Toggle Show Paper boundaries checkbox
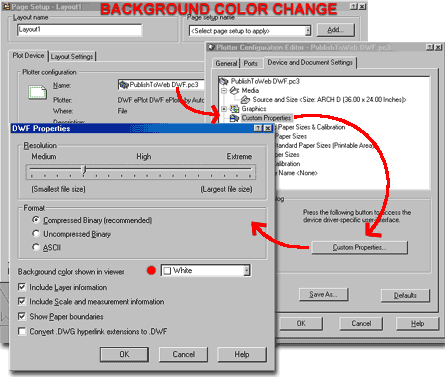The height and width of the screenshot is (377, 445). [x=22, y=316]
